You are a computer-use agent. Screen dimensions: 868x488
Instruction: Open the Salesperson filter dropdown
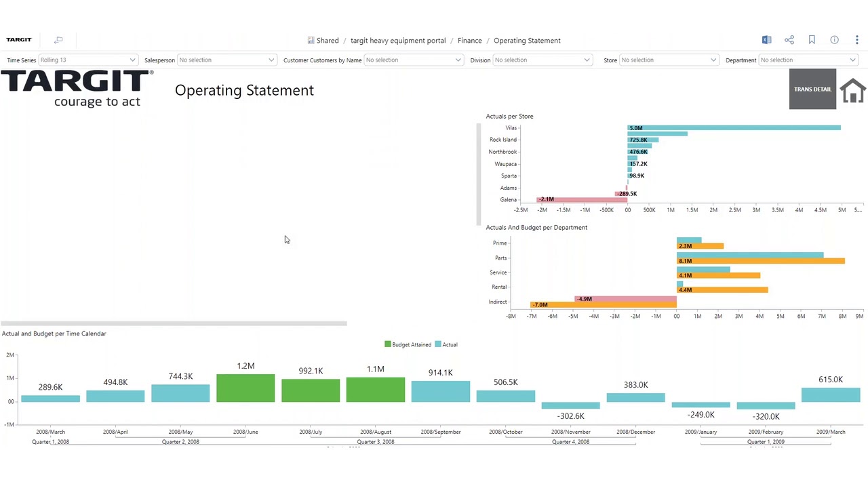click(x=226, y=60)
